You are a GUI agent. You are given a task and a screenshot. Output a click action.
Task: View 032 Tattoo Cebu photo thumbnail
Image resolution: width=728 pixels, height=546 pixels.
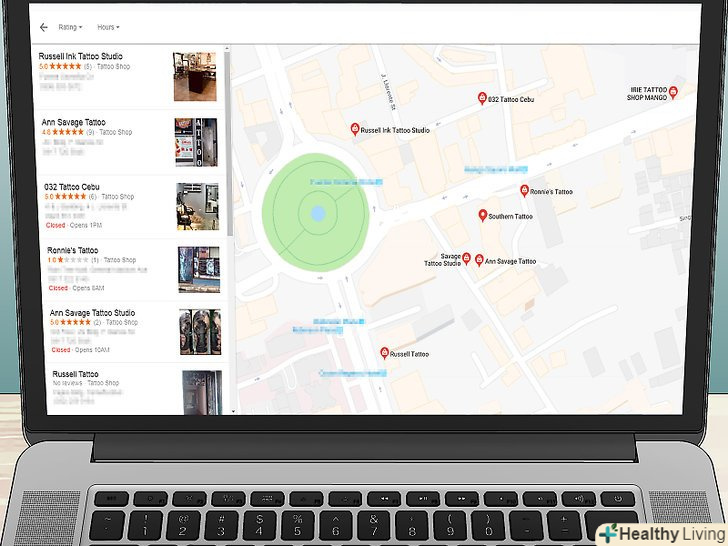pos(198,206)
